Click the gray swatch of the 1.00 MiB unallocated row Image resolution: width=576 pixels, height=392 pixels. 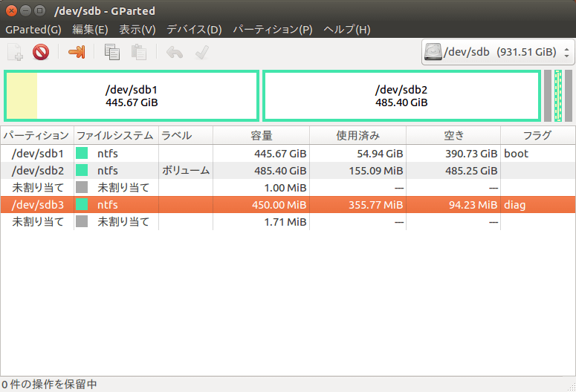(82, 187)
